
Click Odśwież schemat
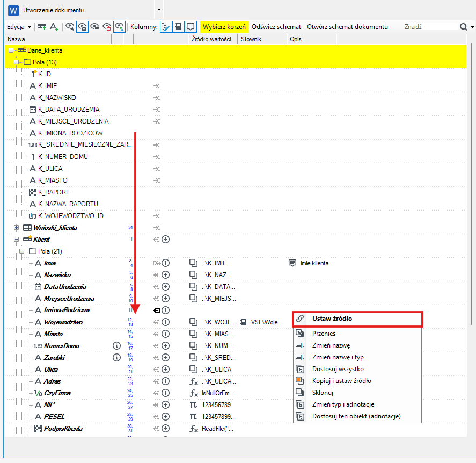pos(276,27)
